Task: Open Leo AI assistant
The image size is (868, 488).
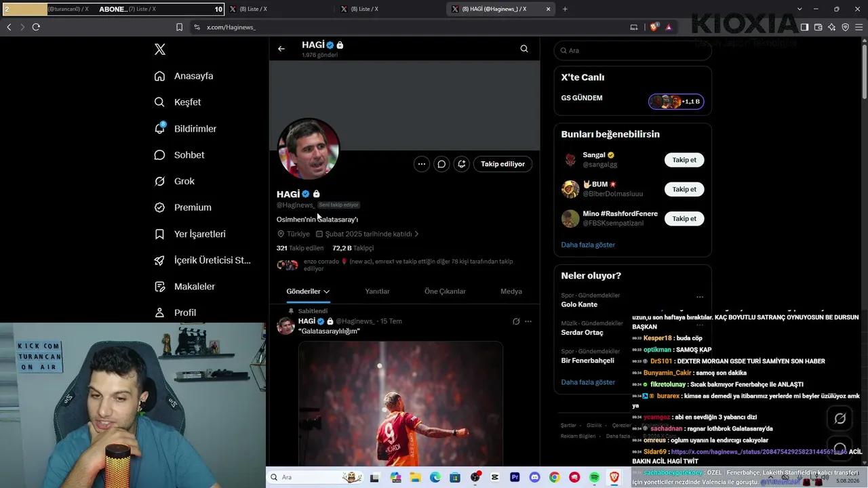Action: point(831,27)
